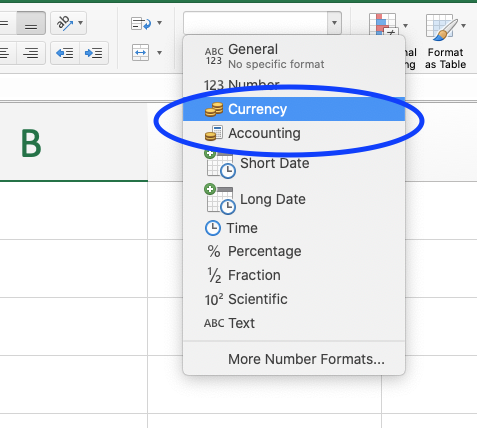Choose the Scientific format
Viewport: 477px width, 428px height.
tap(294, 299)
